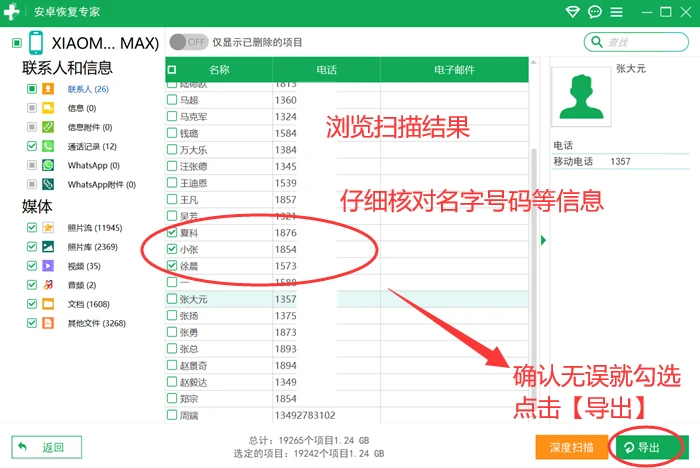The image size is (700, 468).
Task: Click the video 视频 (35) icon
Action: click(48, 266)
